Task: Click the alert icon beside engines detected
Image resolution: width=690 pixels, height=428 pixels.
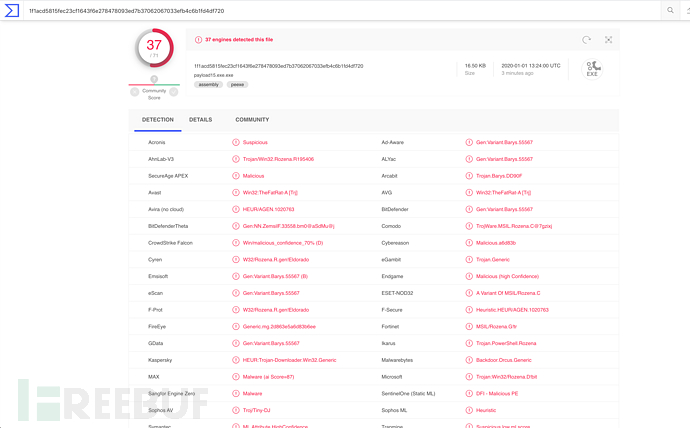Action: tap(198, 40)
